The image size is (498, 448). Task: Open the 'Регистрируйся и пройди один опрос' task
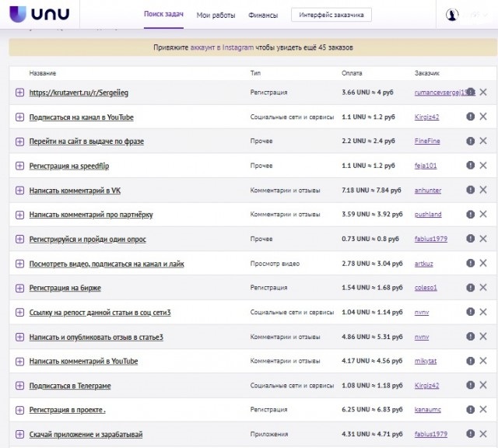88,240
